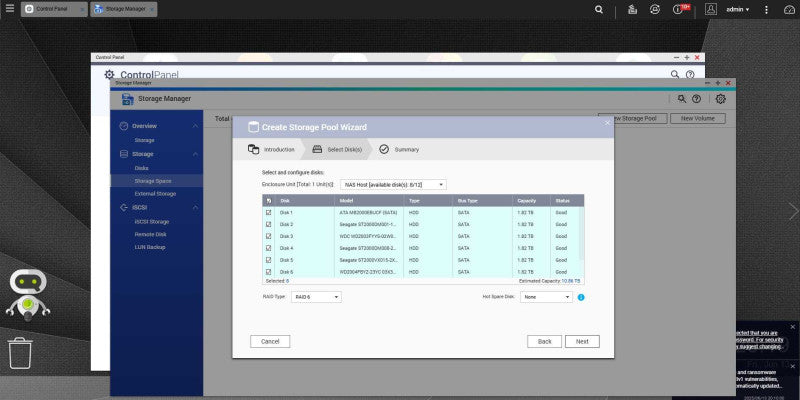Image resolution: width=800 pixels, height=400 pixels.
Task: Click the more options vertical dots
Action: click(766, 10)
